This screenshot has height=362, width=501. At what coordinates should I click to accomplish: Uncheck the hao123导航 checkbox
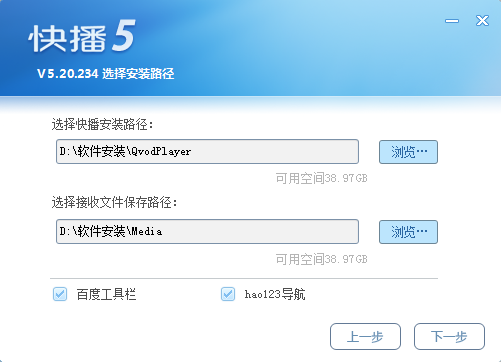click(x=228, y=294)
